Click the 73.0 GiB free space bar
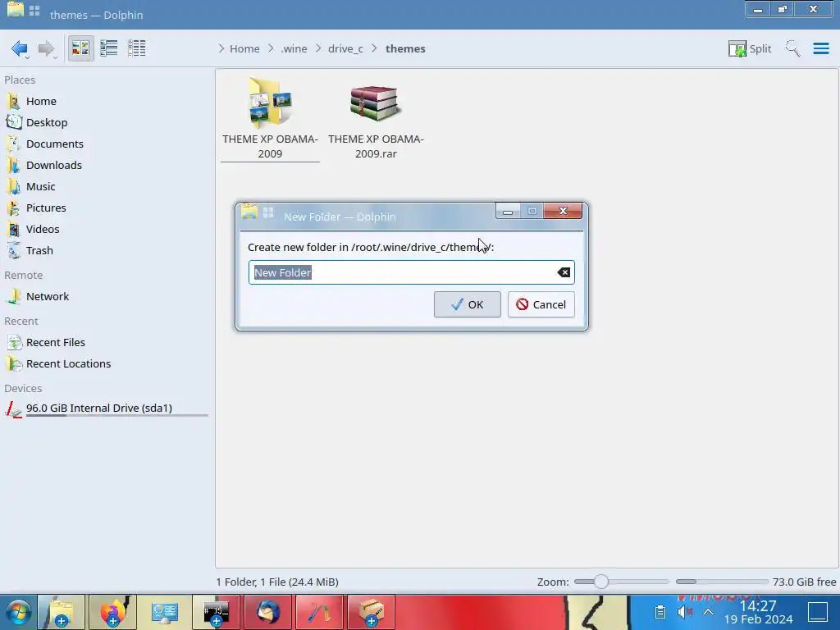The height and width of the screenshot is (630, 840). tap(722, 582)
